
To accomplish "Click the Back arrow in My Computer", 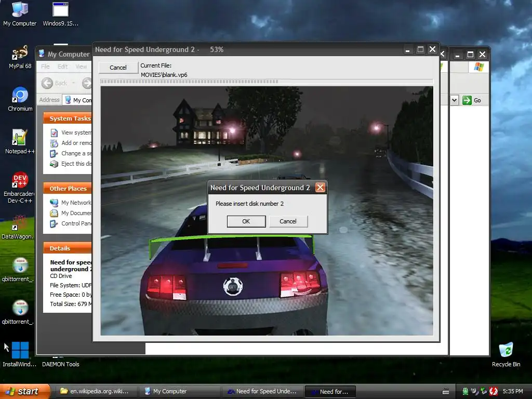I will pos(47,83).
